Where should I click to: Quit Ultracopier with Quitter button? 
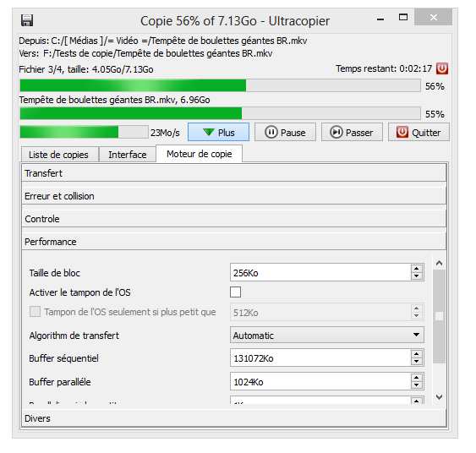(x=419, y=132)
